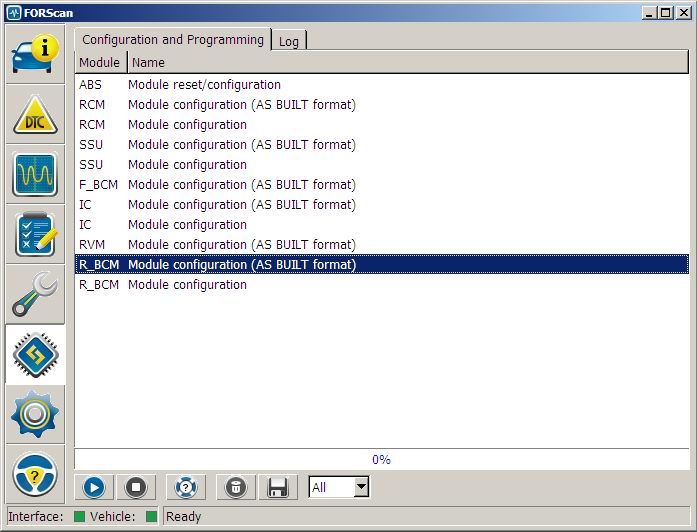Select RCM Module configuration (AS BUILT format) row
697x532 pixels.
point(382,104)
